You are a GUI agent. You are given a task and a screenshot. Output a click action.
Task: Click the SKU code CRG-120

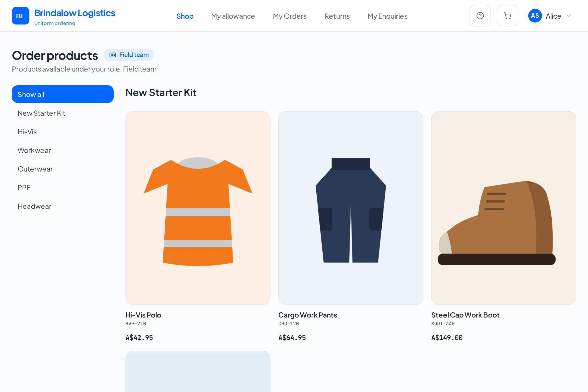coord(289,324)
